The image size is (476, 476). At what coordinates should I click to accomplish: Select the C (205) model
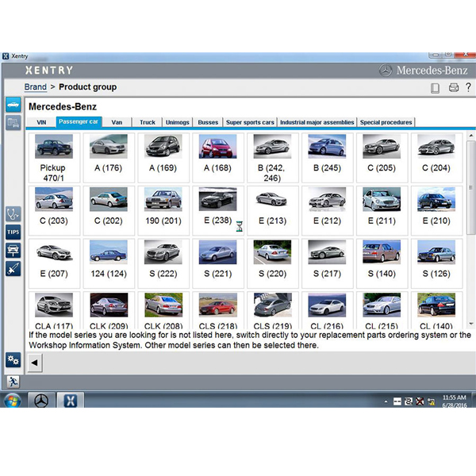point(382,158)
